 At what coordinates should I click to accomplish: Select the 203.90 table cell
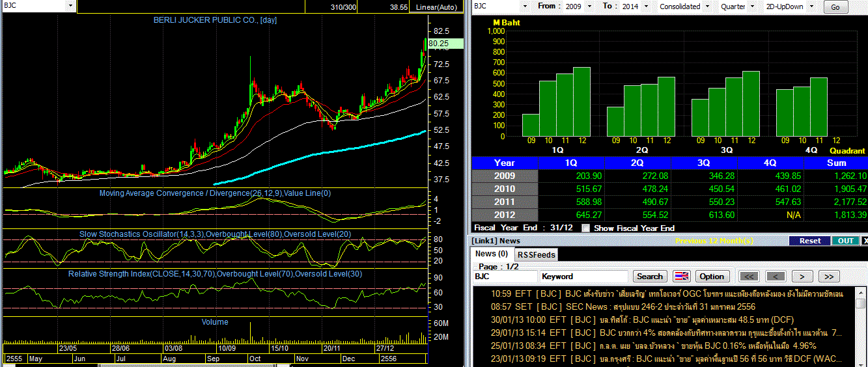coord(571,176)
